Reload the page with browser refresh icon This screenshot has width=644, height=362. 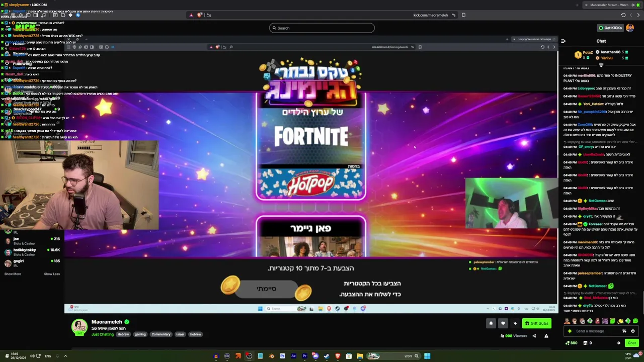tap(623, 15)
